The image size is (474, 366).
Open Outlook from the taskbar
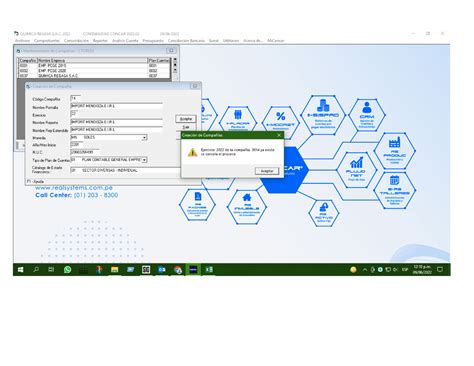point(162,269)
